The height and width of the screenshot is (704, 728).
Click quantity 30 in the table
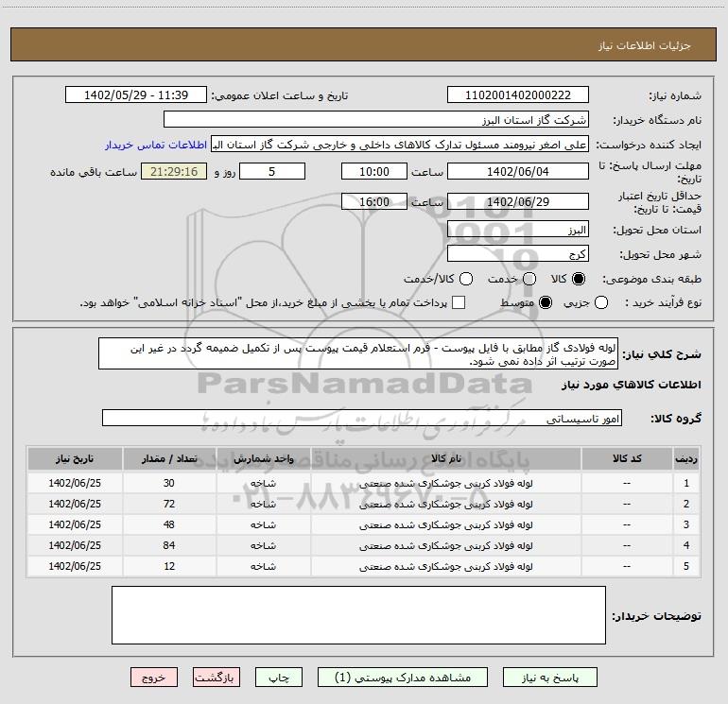169,483
